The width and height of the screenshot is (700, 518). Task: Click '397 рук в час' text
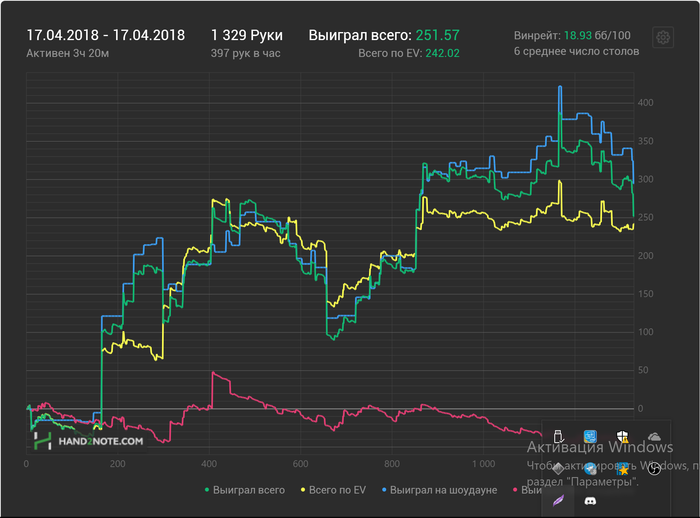tap(246, 54)
